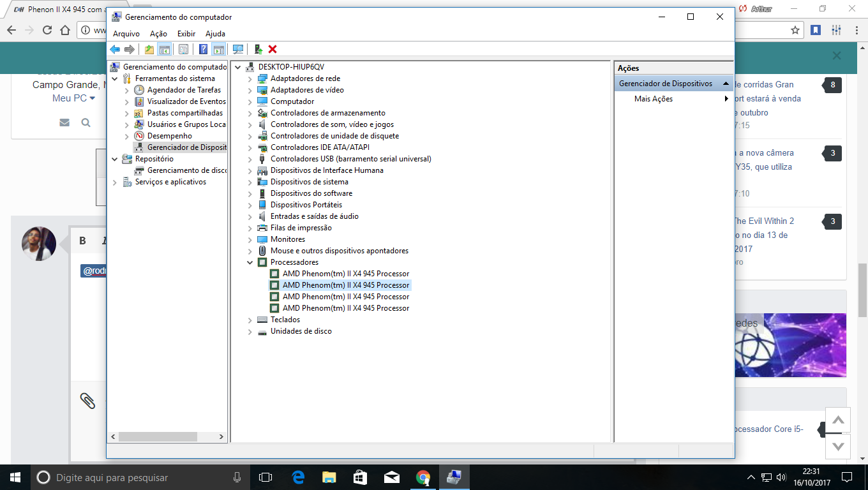Open the Ação menu

[x=158, y=33]
